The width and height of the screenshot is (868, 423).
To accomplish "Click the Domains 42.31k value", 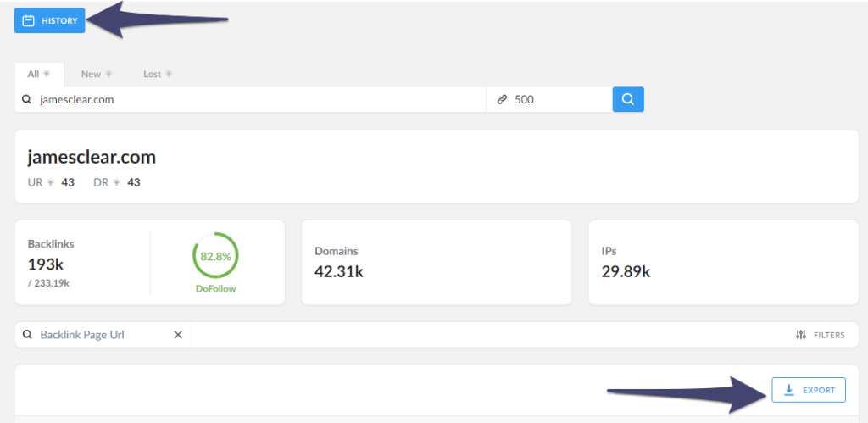I will tap(339, 272).
